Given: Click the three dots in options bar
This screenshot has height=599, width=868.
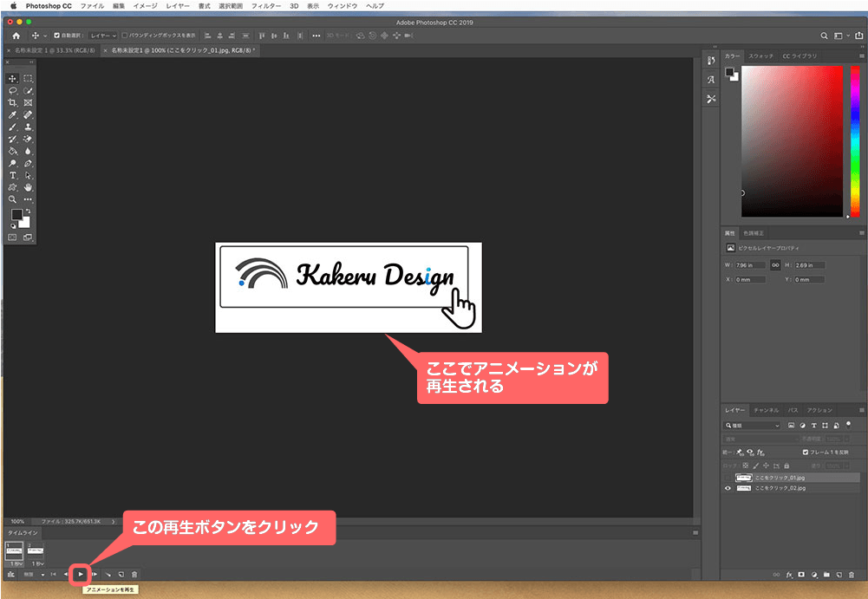Looking at the screenshot, I should pos(317,36).
